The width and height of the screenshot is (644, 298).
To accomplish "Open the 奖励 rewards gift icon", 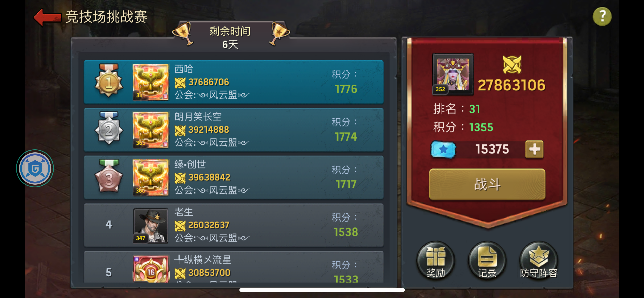I will tap(435, 261).
